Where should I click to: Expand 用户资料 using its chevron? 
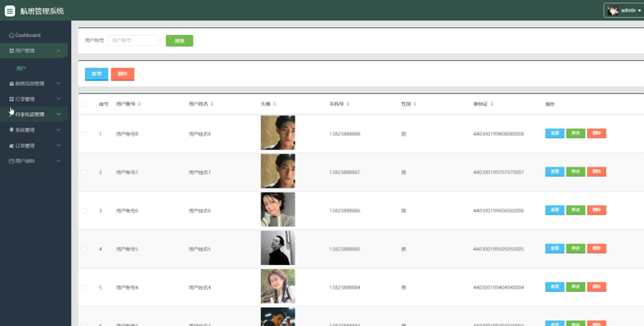click(x=59, y=161)
